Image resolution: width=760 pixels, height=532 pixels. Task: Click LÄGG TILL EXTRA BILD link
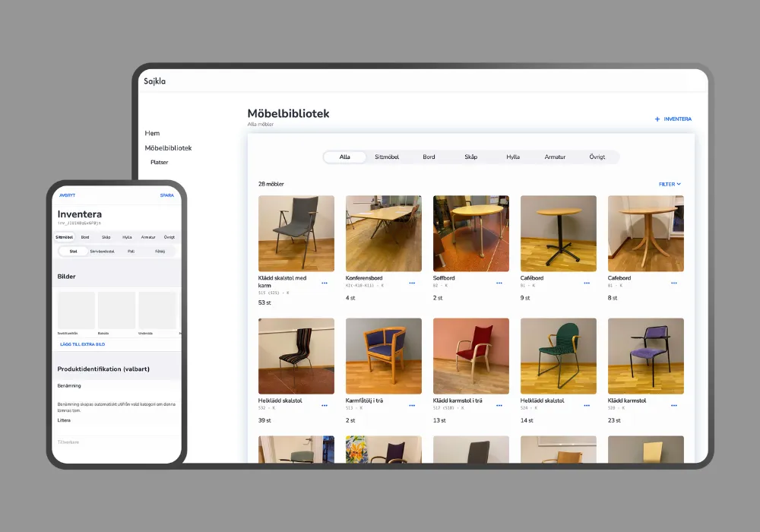[82, 344]
